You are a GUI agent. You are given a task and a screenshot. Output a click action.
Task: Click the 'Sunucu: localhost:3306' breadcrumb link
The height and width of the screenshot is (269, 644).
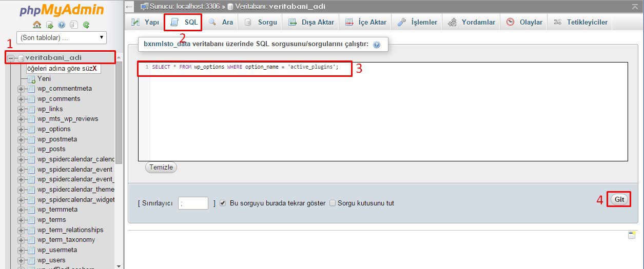[184, 7]
